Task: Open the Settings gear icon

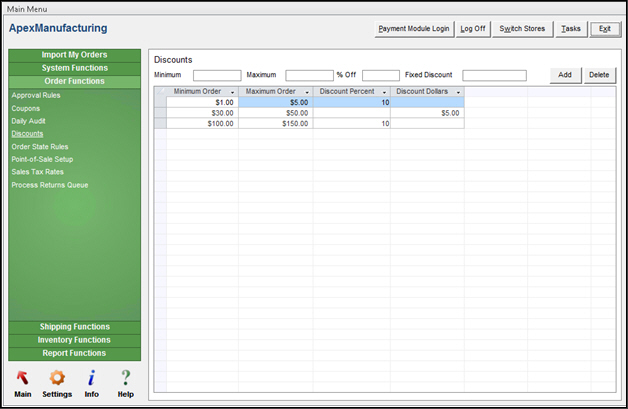Action: click(x=57, y=378)
